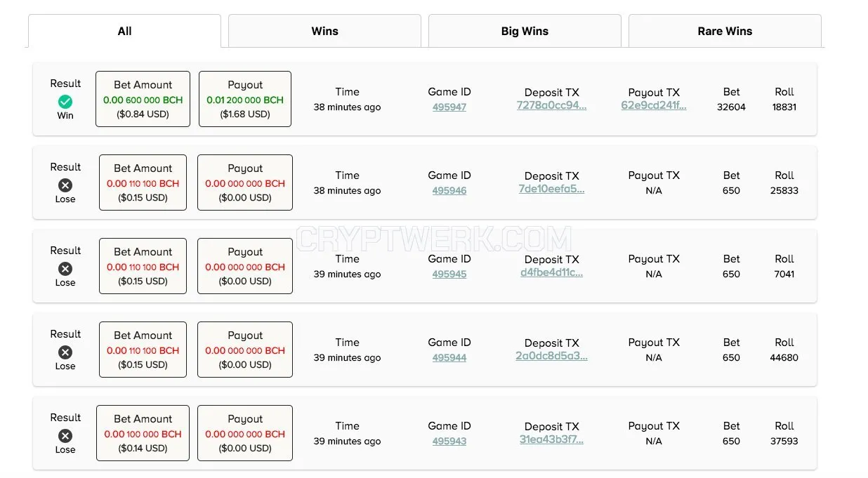Open Game ID 495943 link
868x478 pixels.
click(x=449, y=442)
